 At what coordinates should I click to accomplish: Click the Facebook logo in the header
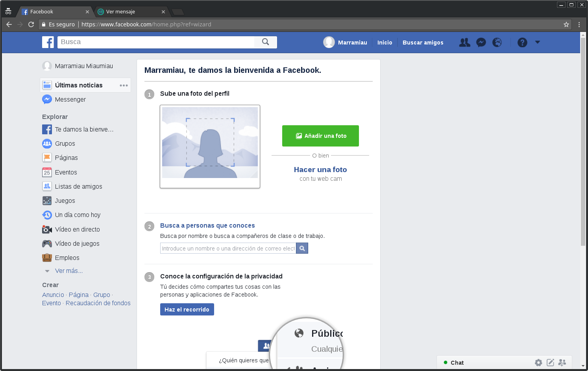click(48, 42)
